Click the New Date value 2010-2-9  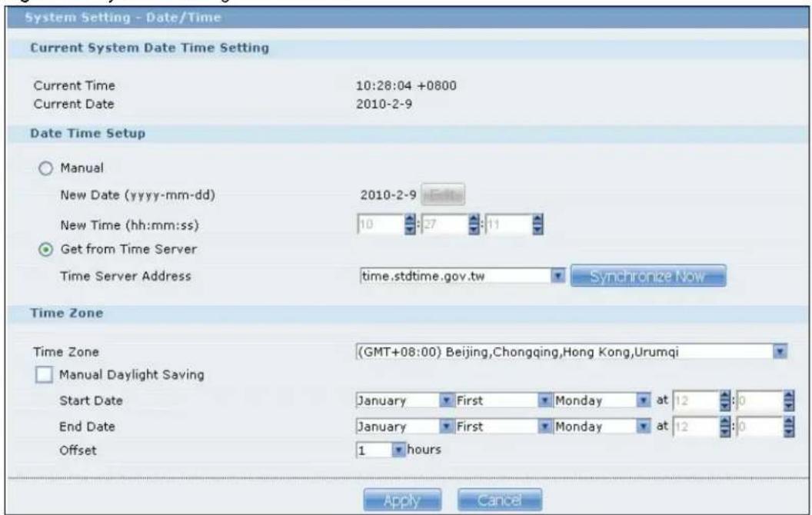[388, 195]
